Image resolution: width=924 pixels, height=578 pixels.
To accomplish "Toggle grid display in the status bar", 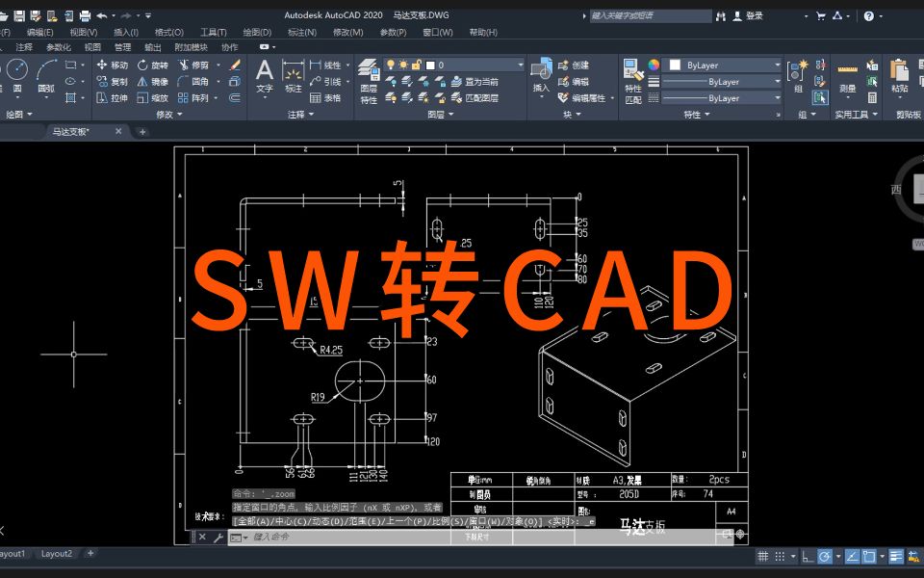I will (762, 556).
